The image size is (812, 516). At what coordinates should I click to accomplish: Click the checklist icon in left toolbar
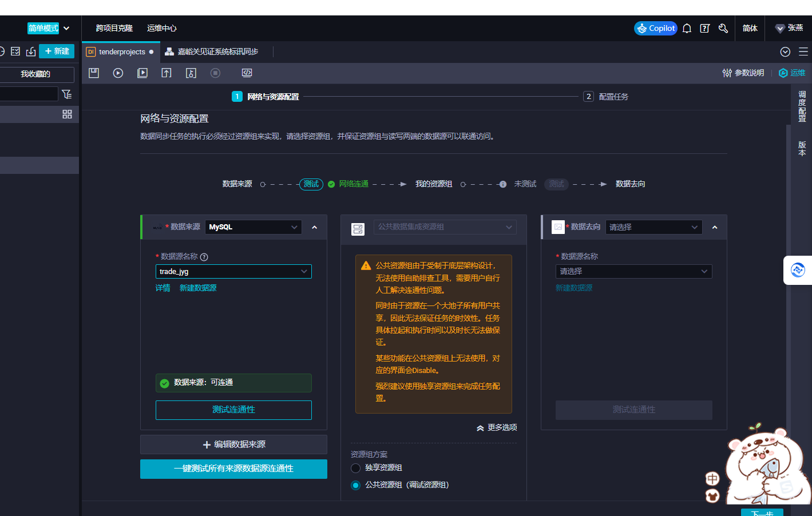15,51
